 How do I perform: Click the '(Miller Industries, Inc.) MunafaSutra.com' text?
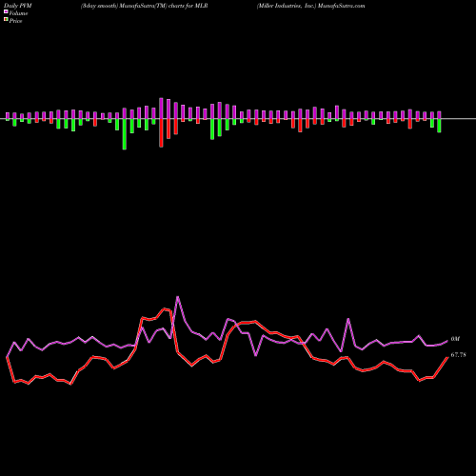pos(311,6)
